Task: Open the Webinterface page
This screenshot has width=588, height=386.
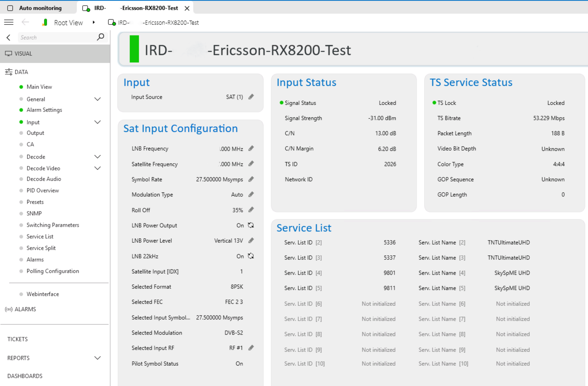Action: tap(43, 294)
